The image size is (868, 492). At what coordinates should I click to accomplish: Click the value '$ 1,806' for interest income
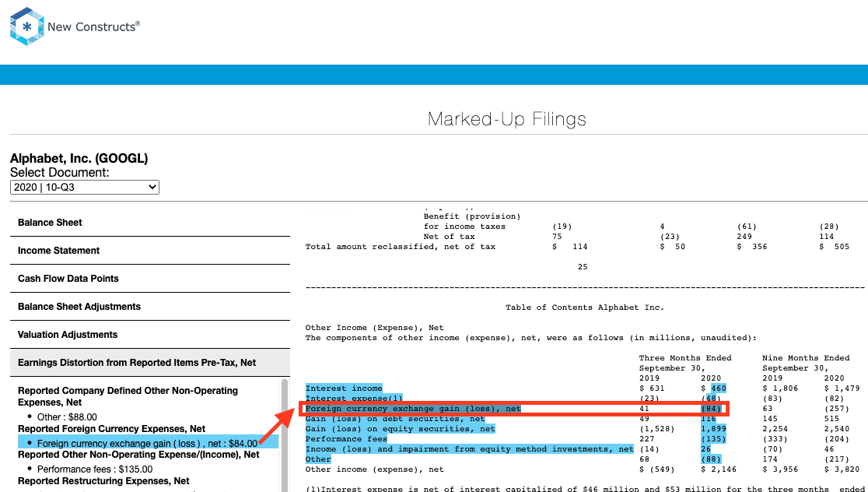[781, 388]
